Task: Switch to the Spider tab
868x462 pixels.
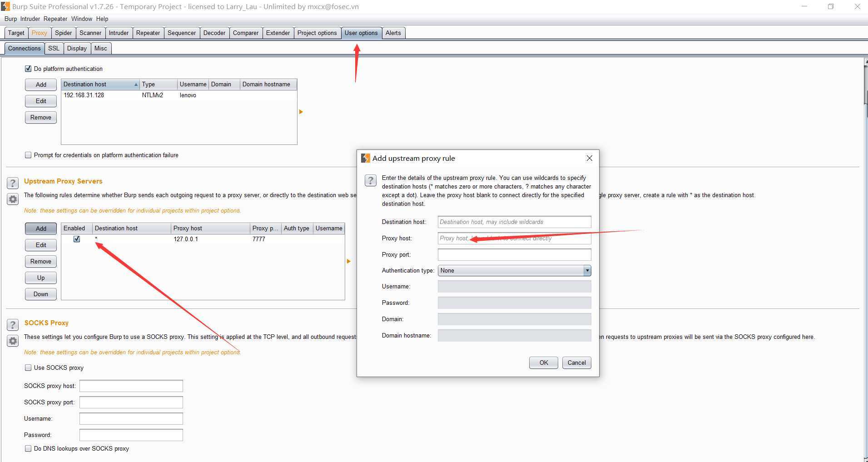Action: 63,33
